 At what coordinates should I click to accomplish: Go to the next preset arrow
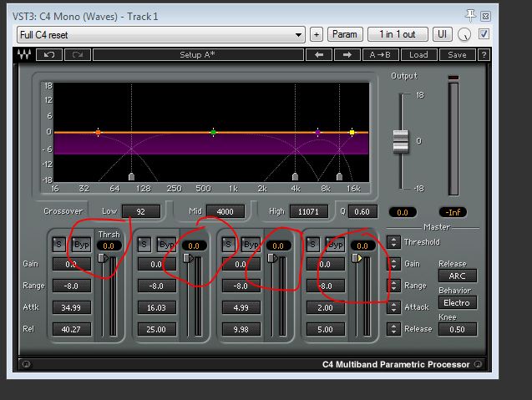click(x=347, y=54)
